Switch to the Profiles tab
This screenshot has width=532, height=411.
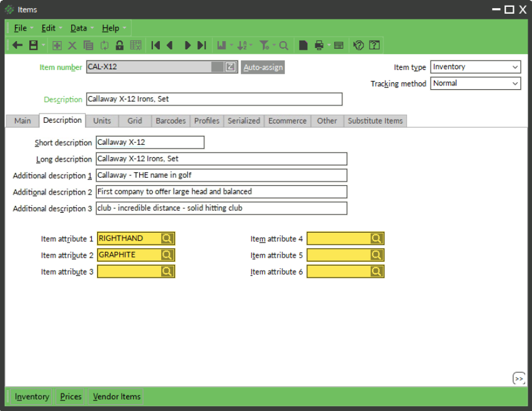click(x=207, y=121)
